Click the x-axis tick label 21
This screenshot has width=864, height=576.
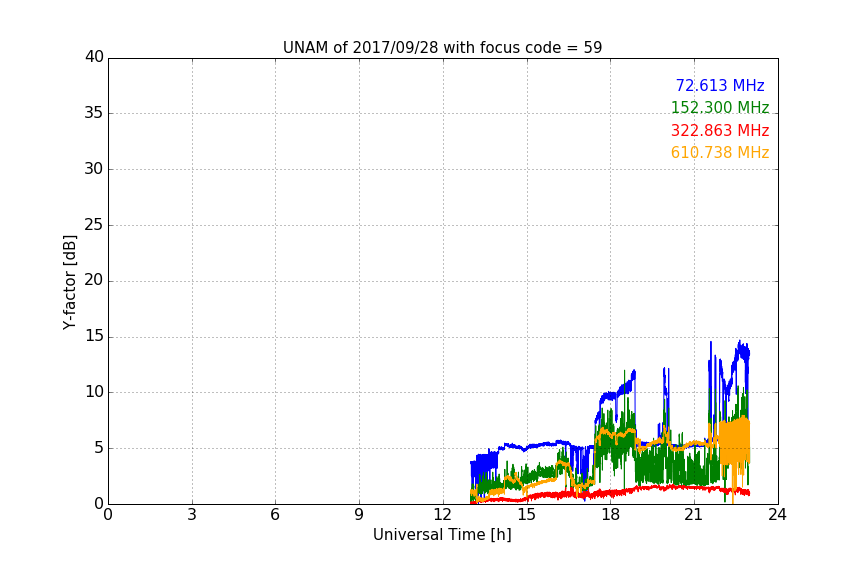tap(694, 515)
